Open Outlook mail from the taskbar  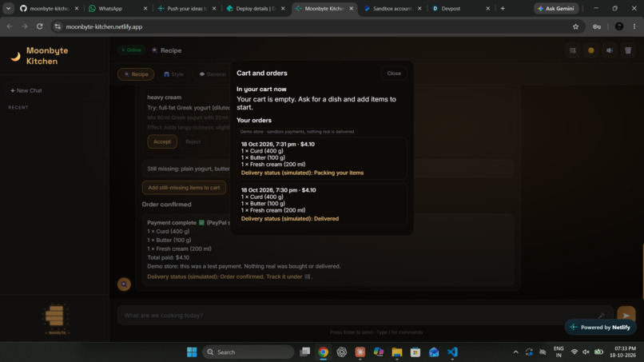tap(434, 352)
